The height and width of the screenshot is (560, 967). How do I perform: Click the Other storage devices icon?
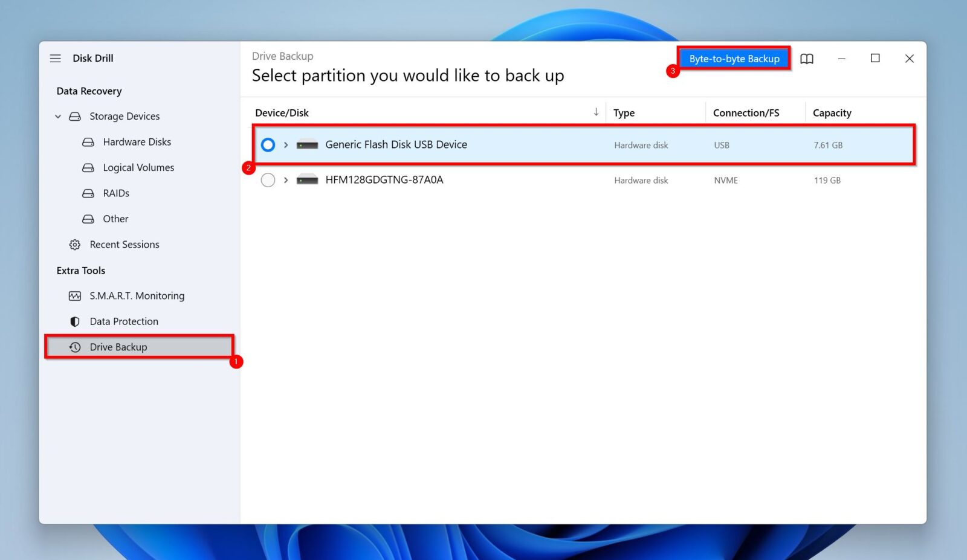(x=88, y=219)
